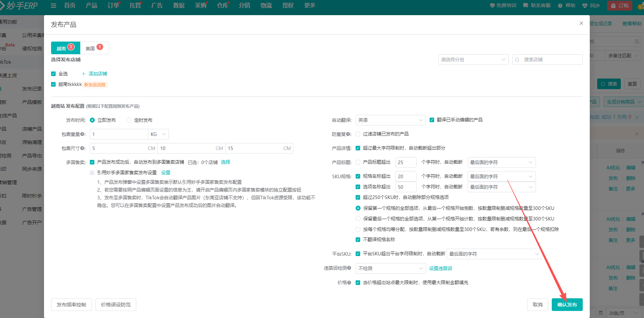The width and height of the screenshot is (644, 318).
Task: Click the 免费培训 training icon in top bar
Action: pos(492,5)
